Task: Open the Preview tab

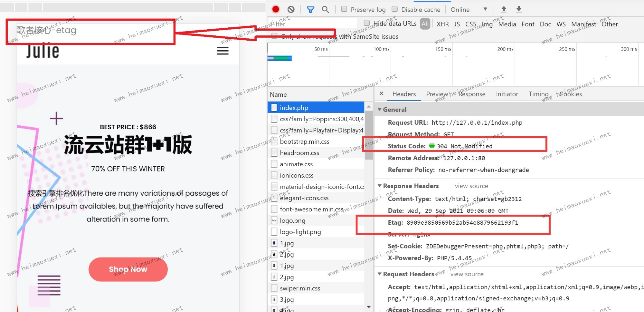Action: (x=437, y=94)
